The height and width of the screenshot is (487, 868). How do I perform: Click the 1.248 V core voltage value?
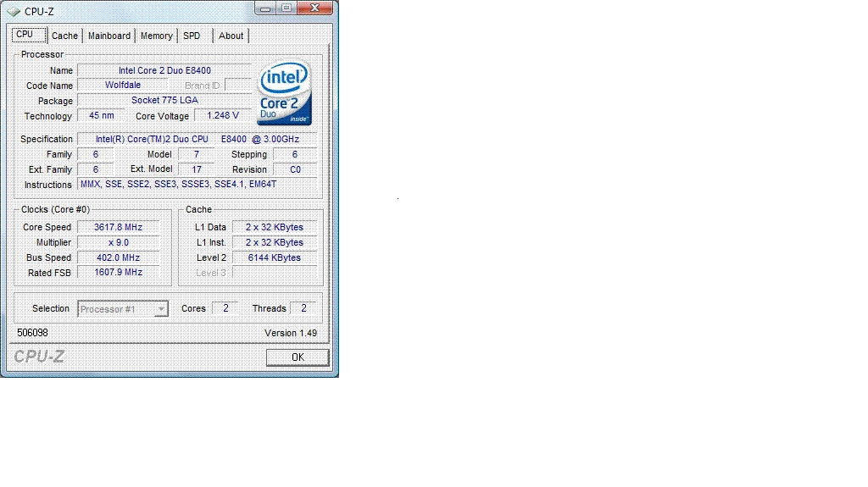click(223, 116)
